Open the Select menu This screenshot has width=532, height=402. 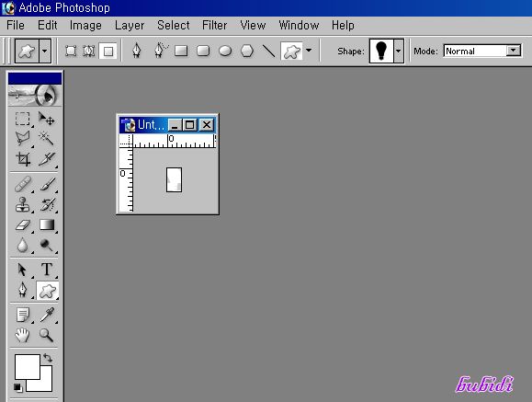click(x=174, y=25)
